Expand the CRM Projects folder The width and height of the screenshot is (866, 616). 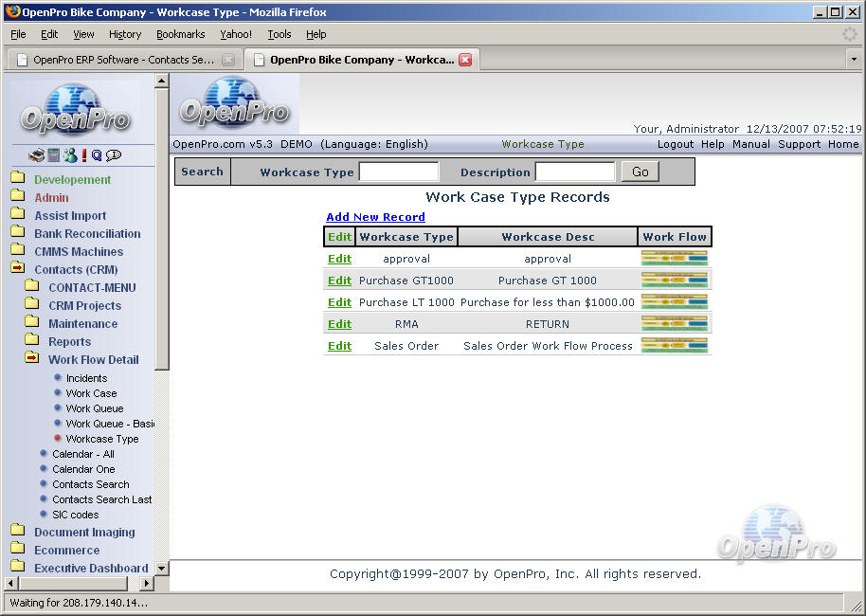[32, 304]
